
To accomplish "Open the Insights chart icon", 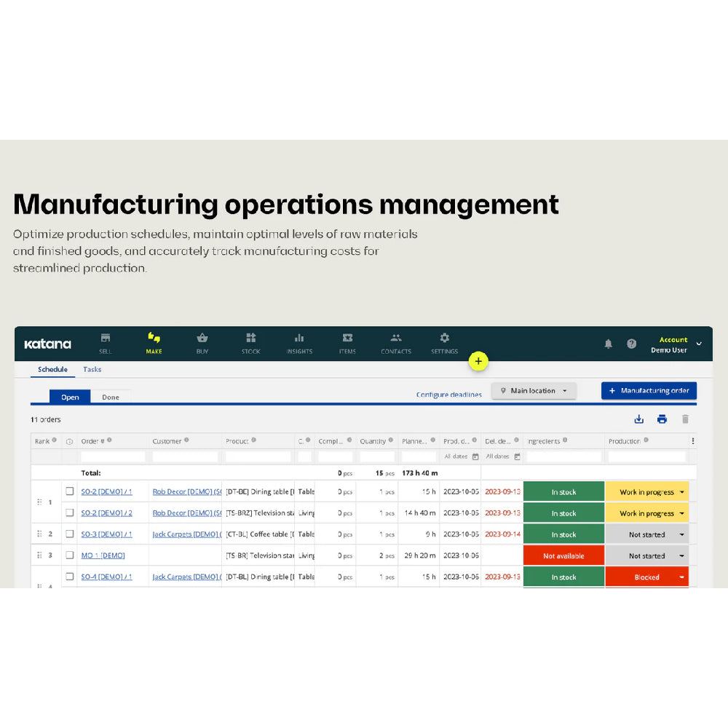I will 299,338.
